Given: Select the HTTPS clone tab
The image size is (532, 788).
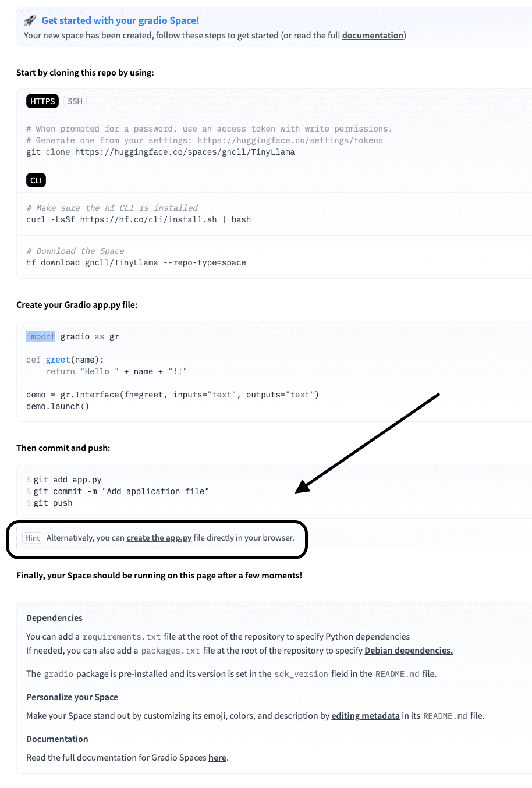Looking at the screenshot, I should coord(42,101).
